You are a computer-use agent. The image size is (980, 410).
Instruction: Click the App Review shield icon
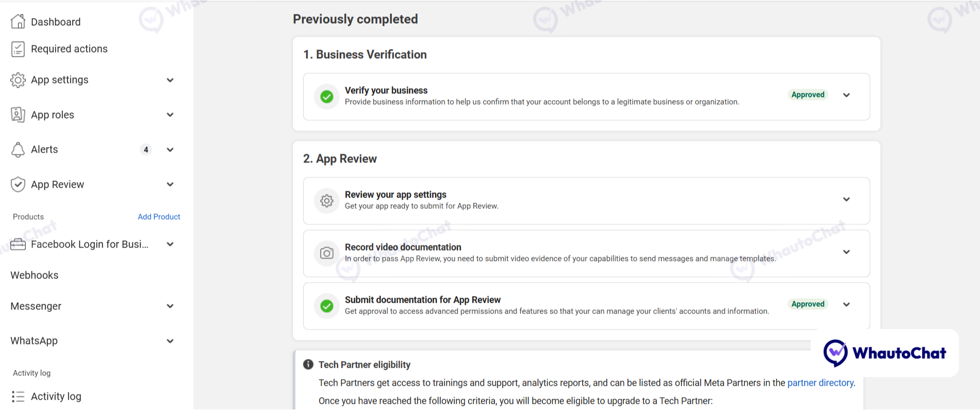tap(18, 184)
